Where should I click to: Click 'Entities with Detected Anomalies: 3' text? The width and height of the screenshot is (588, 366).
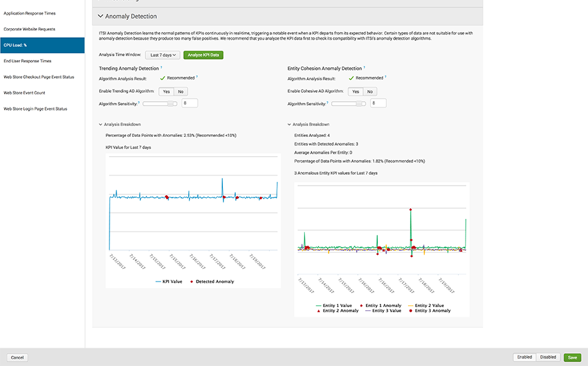click(x=326, y=144)
